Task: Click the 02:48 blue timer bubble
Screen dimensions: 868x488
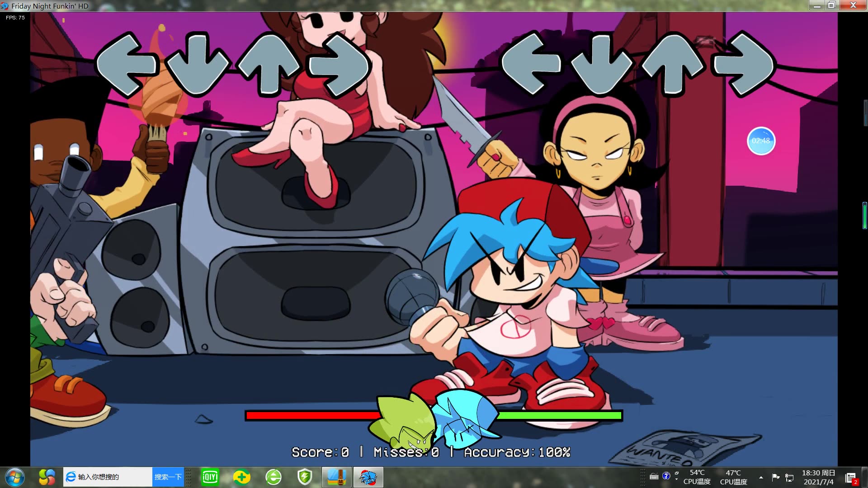Action: pos(761,141)
